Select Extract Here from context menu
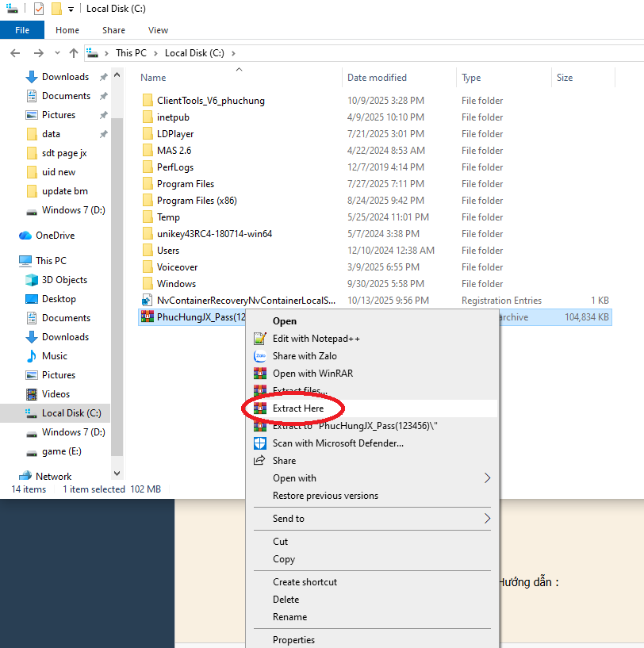 [x=298, y=408]
